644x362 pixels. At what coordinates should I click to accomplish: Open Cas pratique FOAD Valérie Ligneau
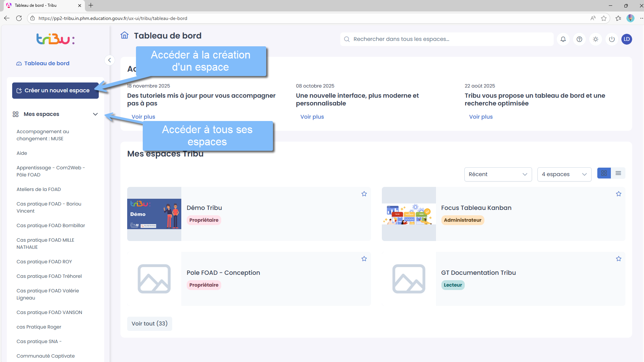(48, 294)
